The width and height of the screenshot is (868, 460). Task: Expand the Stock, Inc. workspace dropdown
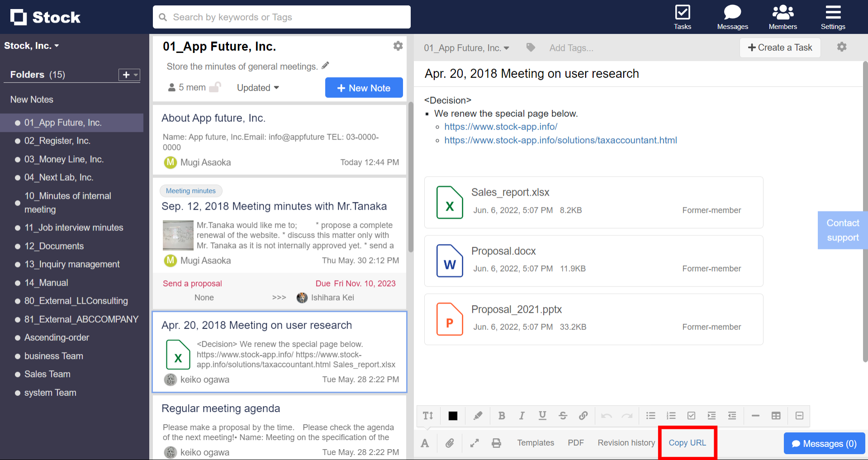click(x=31, y=45)
